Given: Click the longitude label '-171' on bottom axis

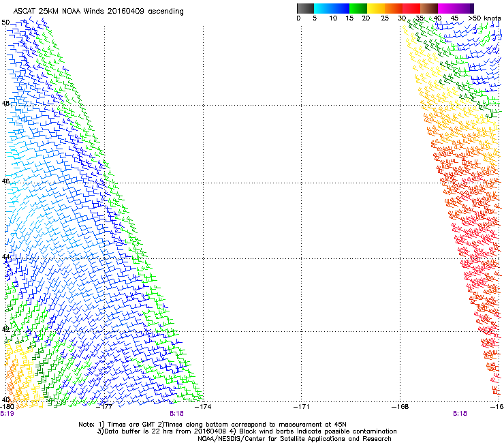Looking at the screenshot, I should [x=302, y=407].
